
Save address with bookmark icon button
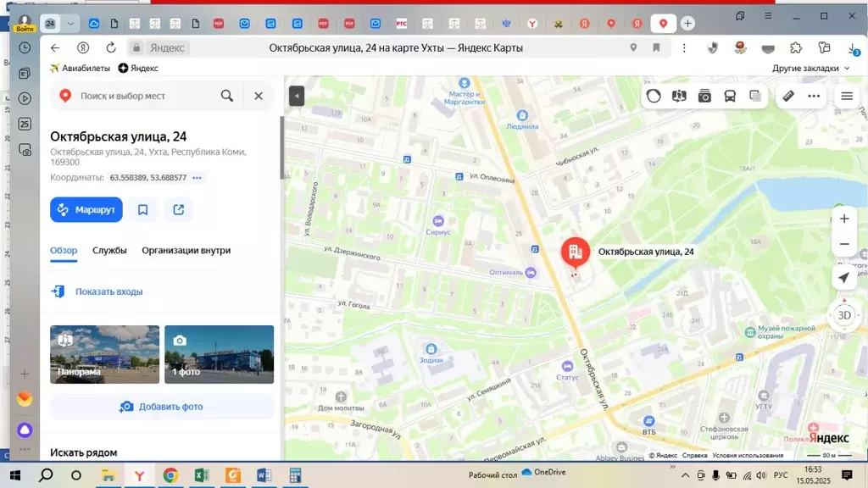(142, 210)
